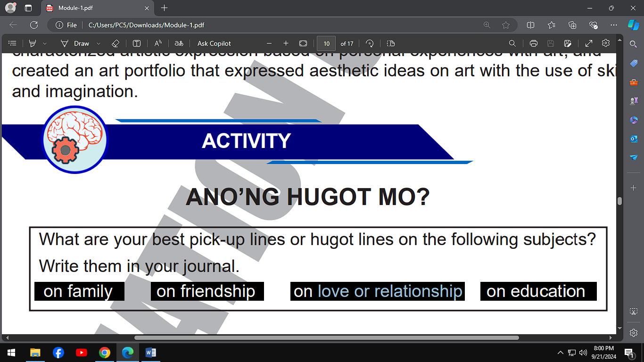The image size is (644, 362).
Task: Show hidden tray icons
Action: coord(560,353)
